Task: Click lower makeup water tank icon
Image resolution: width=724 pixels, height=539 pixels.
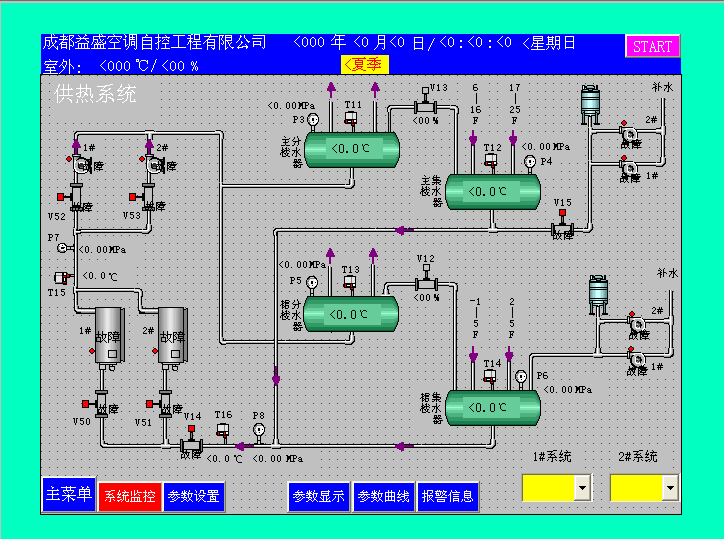Action: tap(598, 295)
